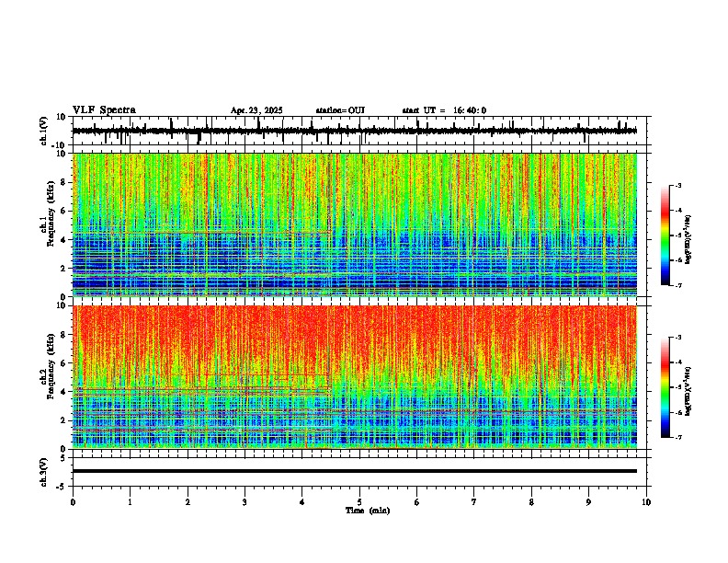This screenshot has width=728, height=563.
Task: Click inside the ch.2 spectrogram panel
Action: pyautogui.click(x=355, y=377)
